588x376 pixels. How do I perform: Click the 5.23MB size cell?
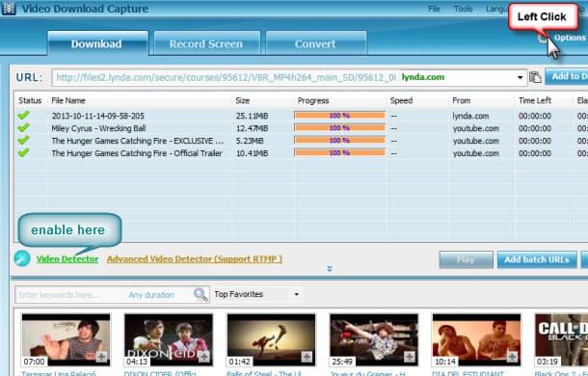coord(250,141)
